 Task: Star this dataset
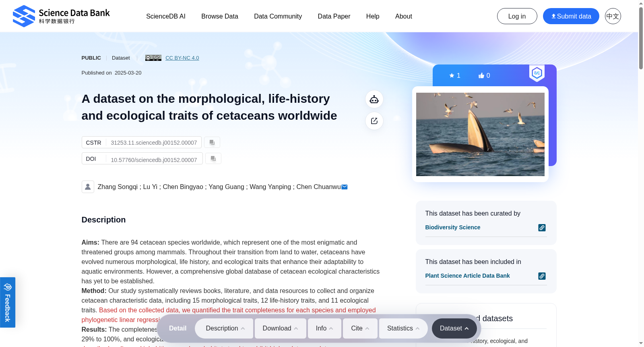tap(455, 75)
